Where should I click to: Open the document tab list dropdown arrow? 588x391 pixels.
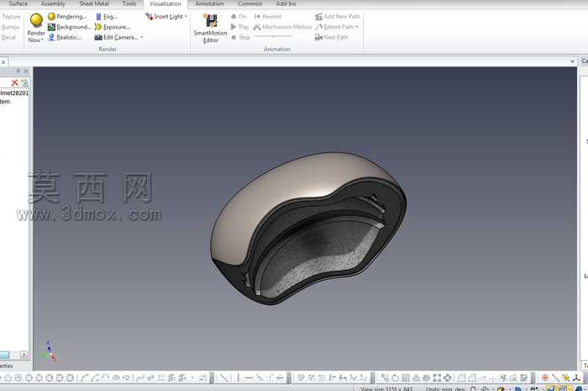click(572, 61)
